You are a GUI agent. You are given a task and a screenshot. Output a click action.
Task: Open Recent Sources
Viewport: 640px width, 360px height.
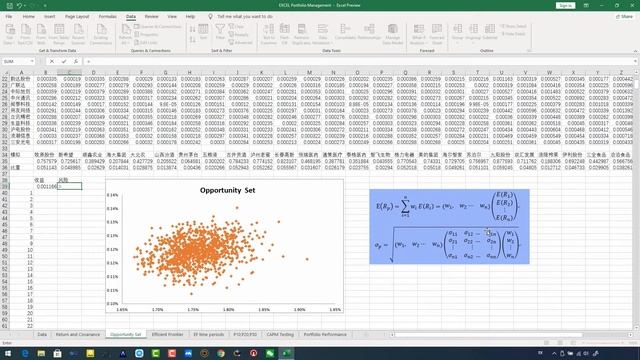(78, 34)
